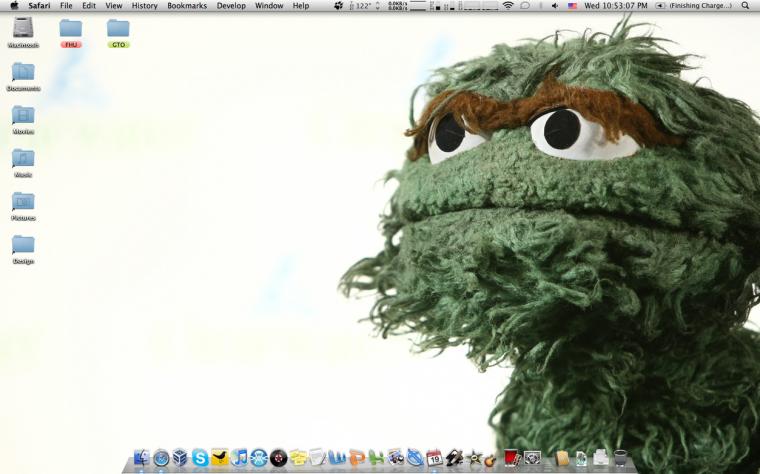Open the Safari application menu

pos(39,6)
